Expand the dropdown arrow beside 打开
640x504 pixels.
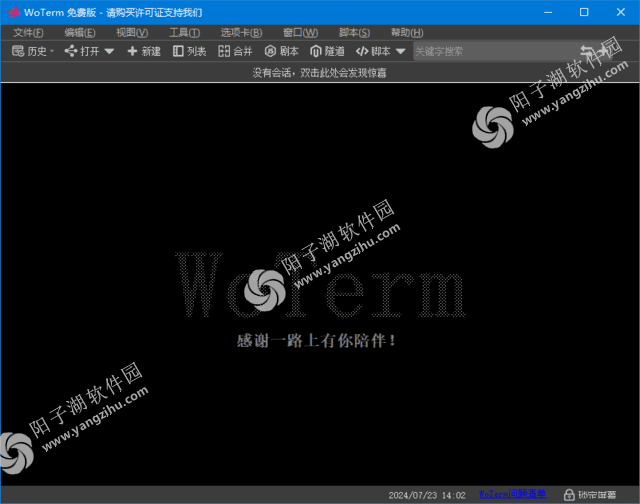click(109, 51)
